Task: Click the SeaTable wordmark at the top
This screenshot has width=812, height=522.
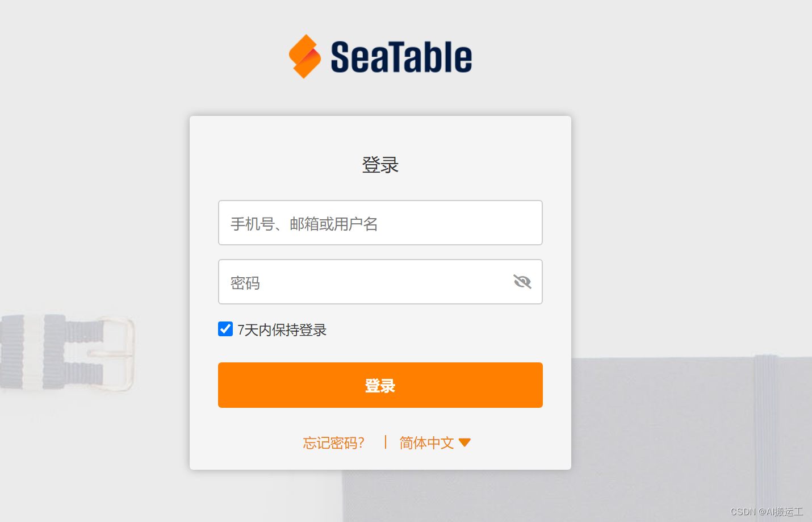Action: point(401,55)
